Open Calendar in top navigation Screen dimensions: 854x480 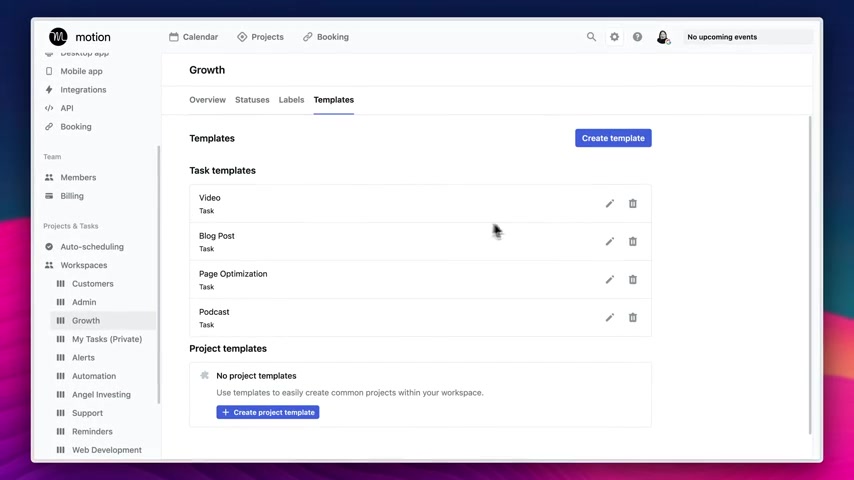[x=193, y=37]
